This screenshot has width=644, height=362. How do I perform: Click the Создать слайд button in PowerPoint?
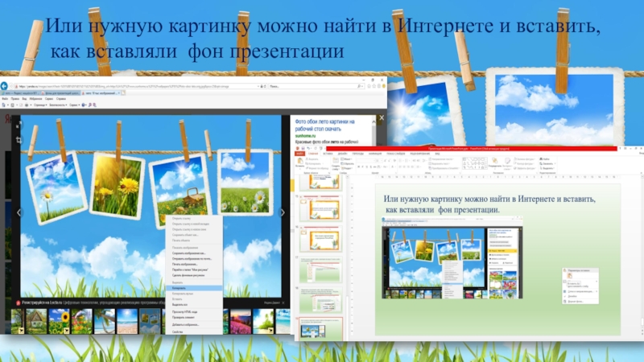point(336,164)
